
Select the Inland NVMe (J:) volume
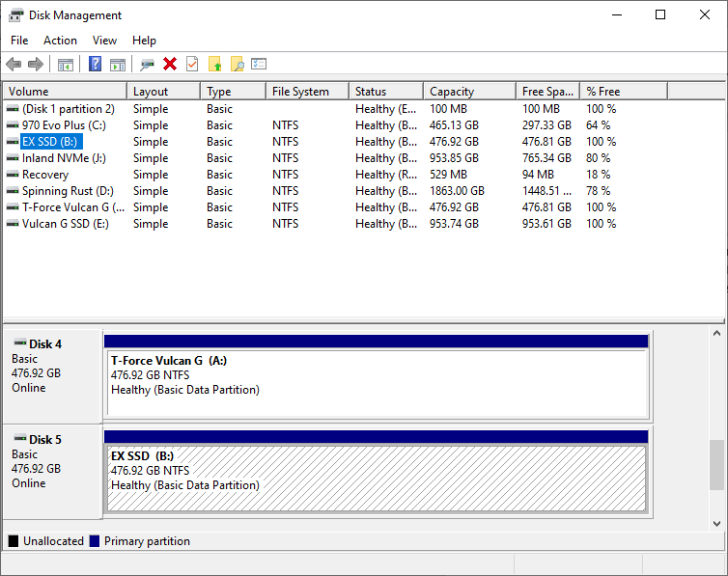[x=336, y=158]
